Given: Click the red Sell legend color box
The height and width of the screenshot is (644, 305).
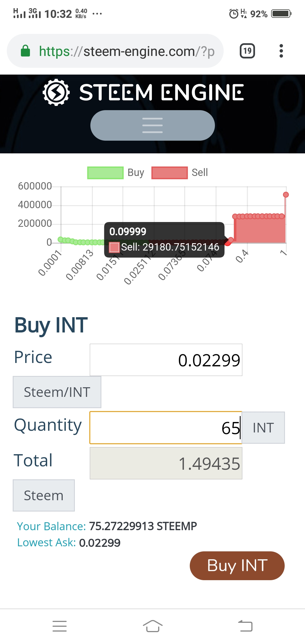Looking at the screenshot, I should 169,173.
